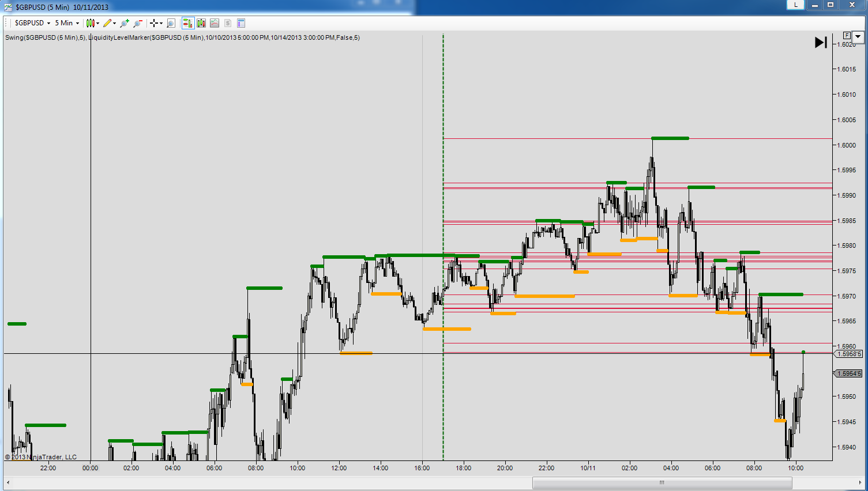
Task: Click the horizontal scrollbar thumb
Action: pos(662,482)
